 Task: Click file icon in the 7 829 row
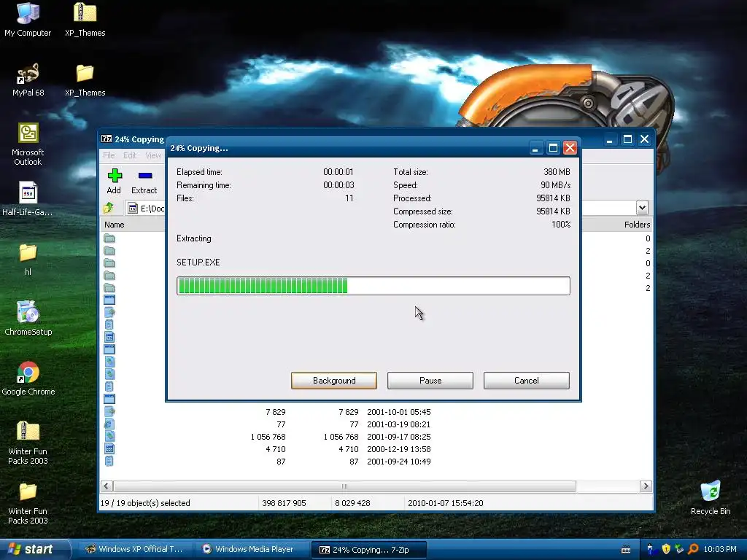pos(109,411)
